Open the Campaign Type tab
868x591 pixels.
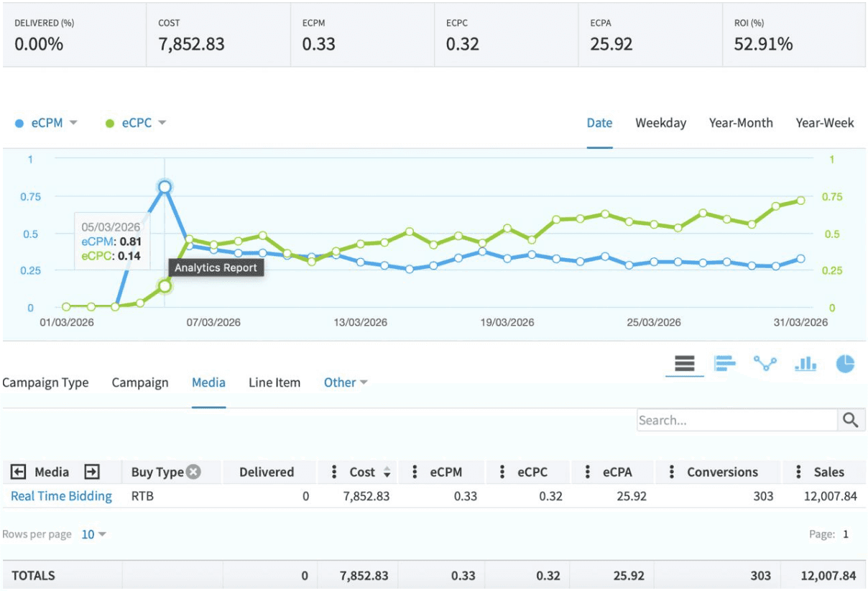point(45,382)
